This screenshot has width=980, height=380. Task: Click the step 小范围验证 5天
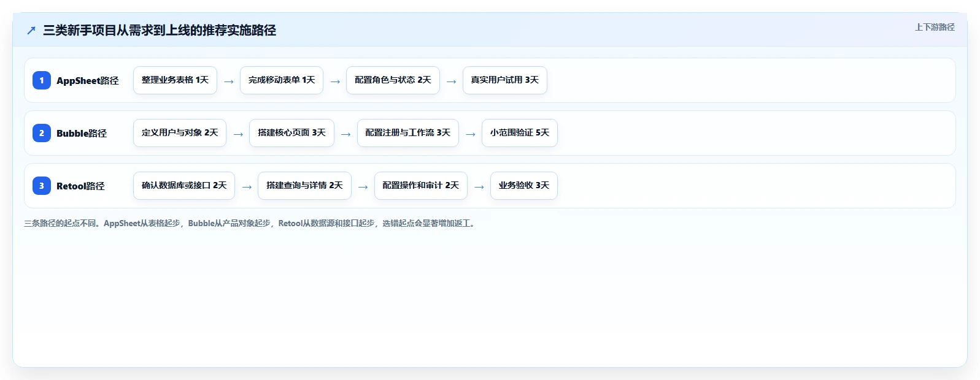(x=520, y=133)
